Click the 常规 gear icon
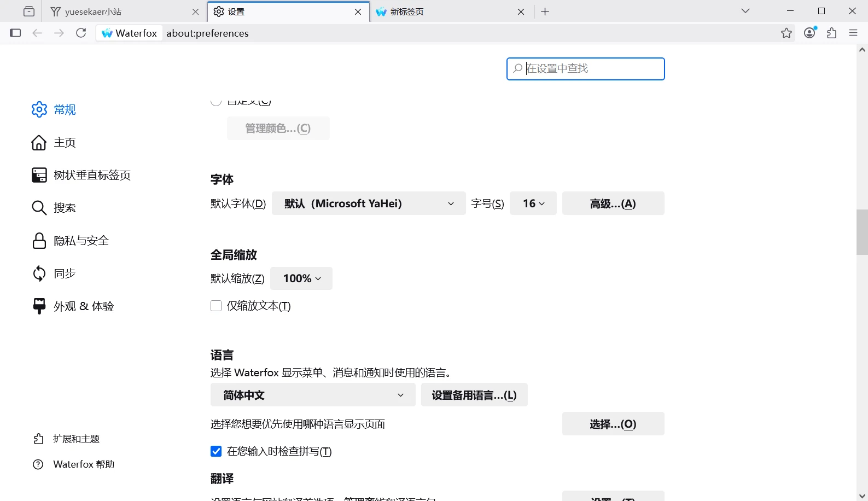The height and width of the screenshot is (501, 868). [x=39, y=109]
